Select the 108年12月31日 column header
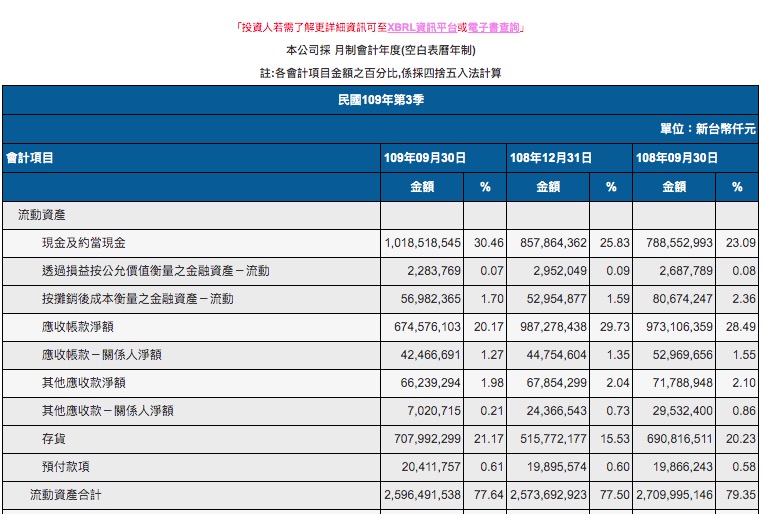The image size is (764, 514). pyautogui.click(x=551, y=158)
